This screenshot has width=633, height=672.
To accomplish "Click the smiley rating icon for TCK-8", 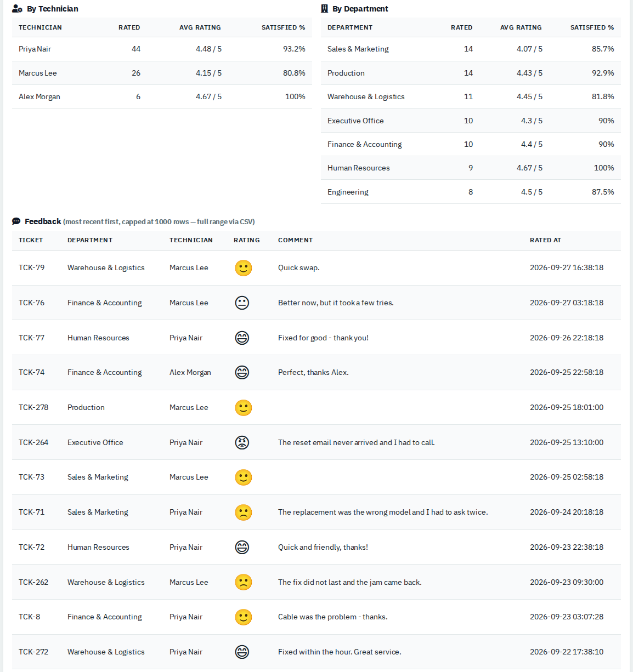I will (x=244, y=617).
